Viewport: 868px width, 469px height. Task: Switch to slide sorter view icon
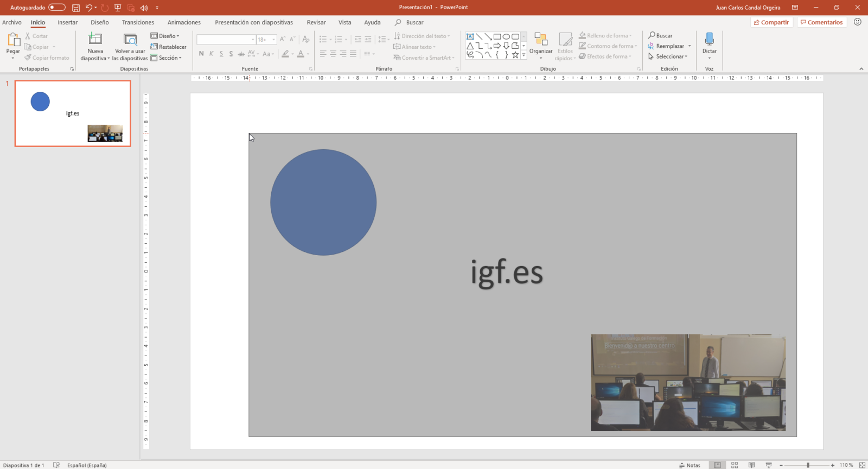(735, 465)
